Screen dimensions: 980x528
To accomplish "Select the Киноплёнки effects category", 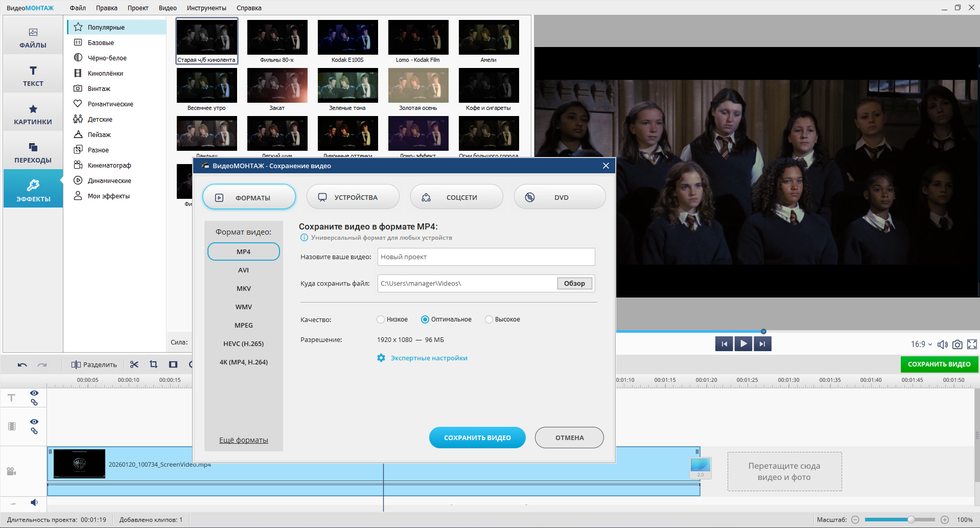I will (x=117, y=73).
